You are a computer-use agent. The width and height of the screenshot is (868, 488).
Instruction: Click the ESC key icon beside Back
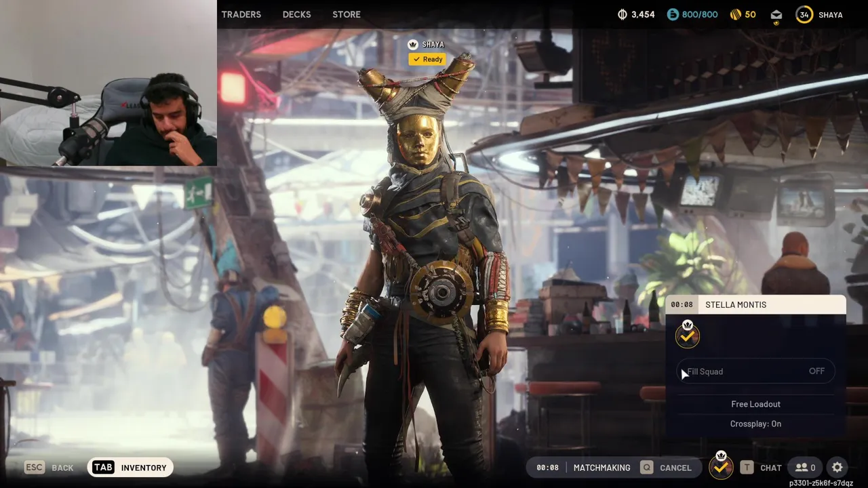[35, 468]
